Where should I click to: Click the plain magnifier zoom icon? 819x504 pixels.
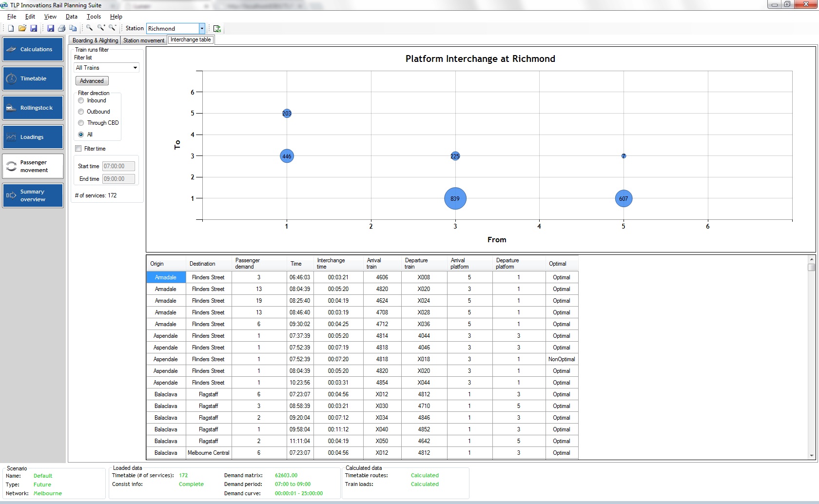click(90, 28)
